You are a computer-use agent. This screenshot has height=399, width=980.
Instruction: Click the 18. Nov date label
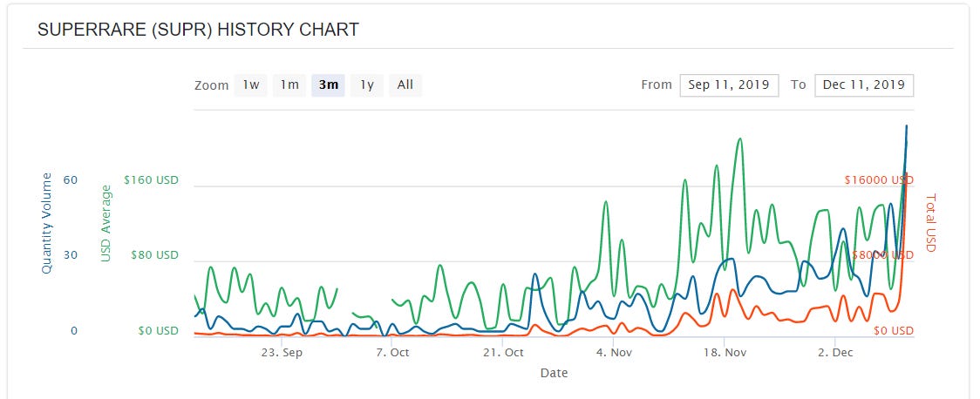coord(725,353)
